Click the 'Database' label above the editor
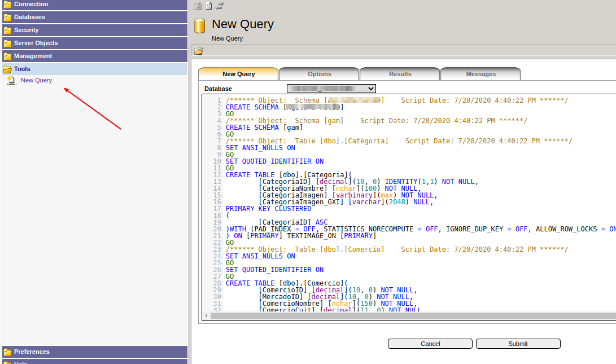The image size is (616, 364). click(x=218, y=89)
